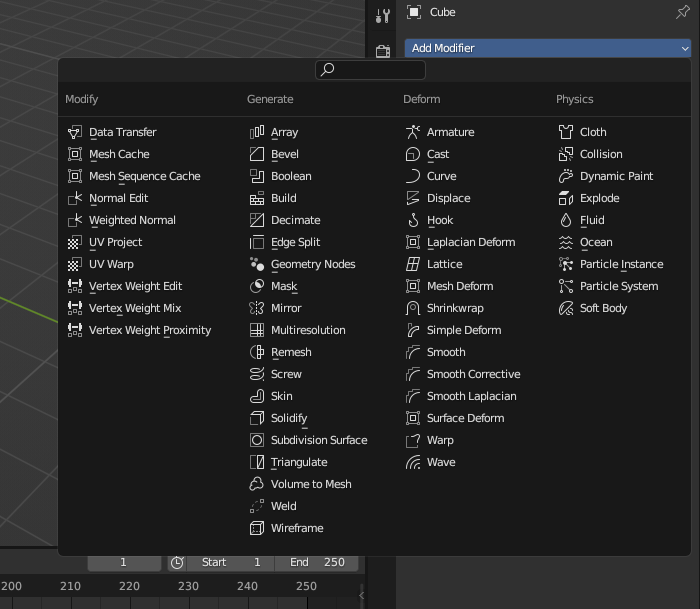Click the Cloth physics shirt icon
This screenshot has height=609, width=700.
click(566, 132)
